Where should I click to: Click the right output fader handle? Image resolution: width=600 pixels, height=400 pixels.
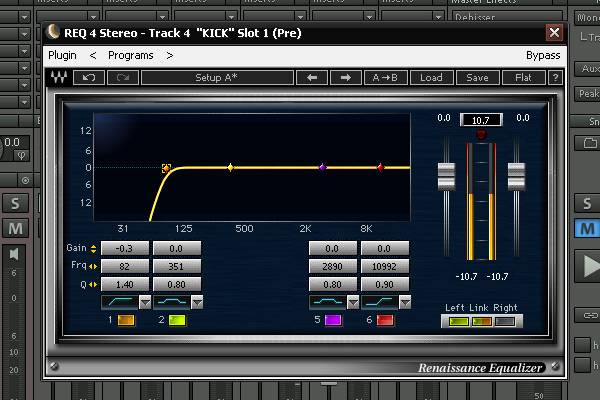(x=516, y=176)
